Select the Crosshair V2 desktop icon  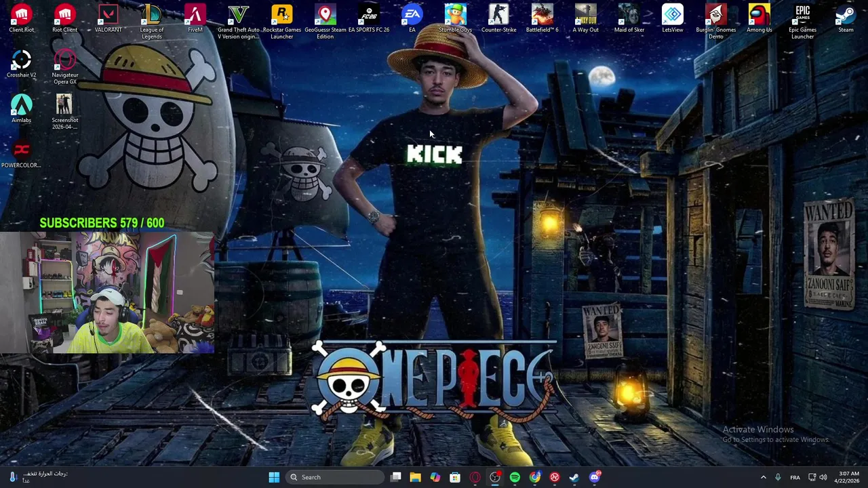point(21,64)
